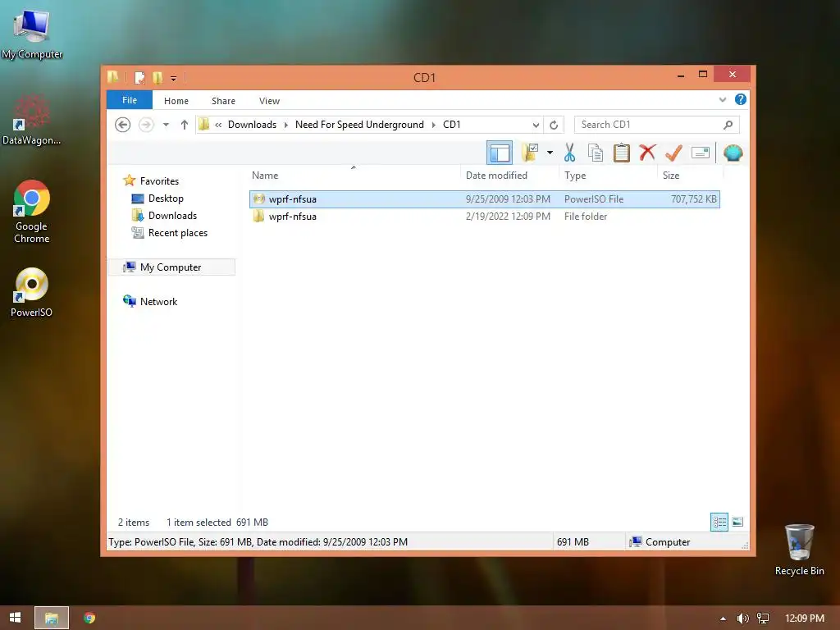Expand the folder options dropdown arrow
Viewport: 840px width, 630px height.
550,153
